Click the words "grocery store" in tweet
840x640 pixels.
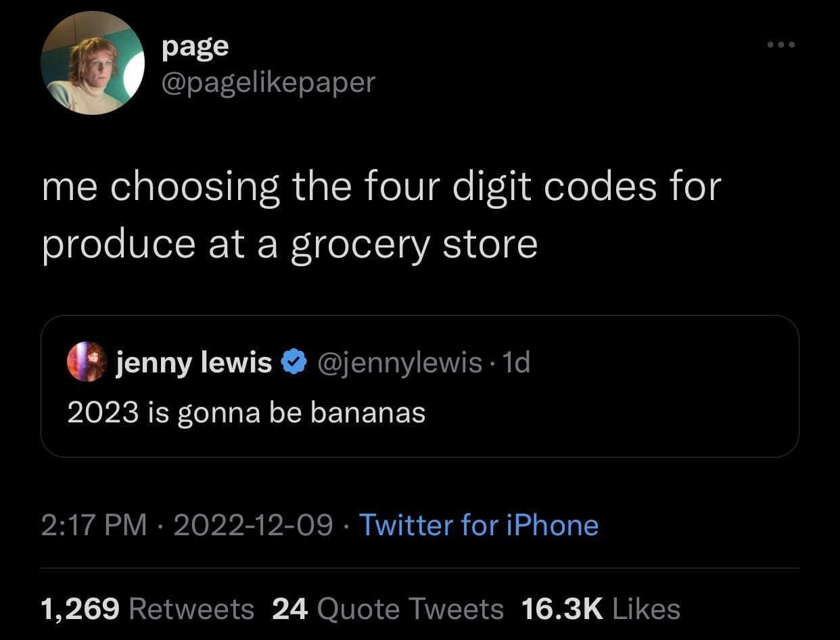[414, 244]
